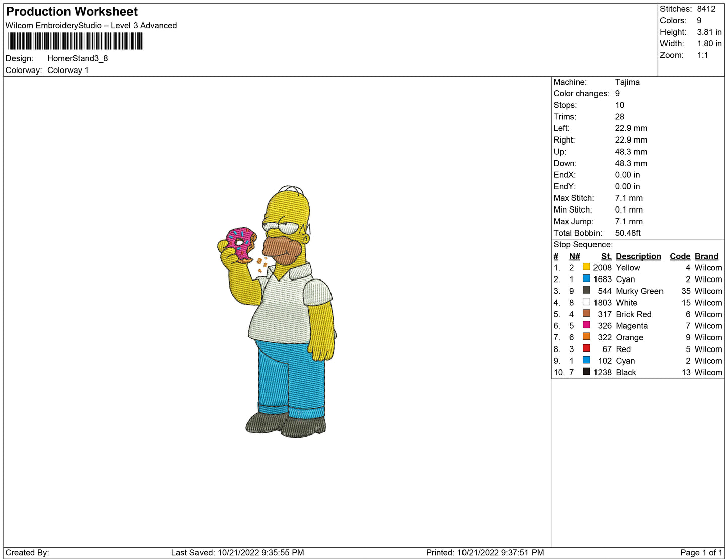728x560 pixels.
Task: Select the "Color changes:" label
Action: click(x=581, y=94)
